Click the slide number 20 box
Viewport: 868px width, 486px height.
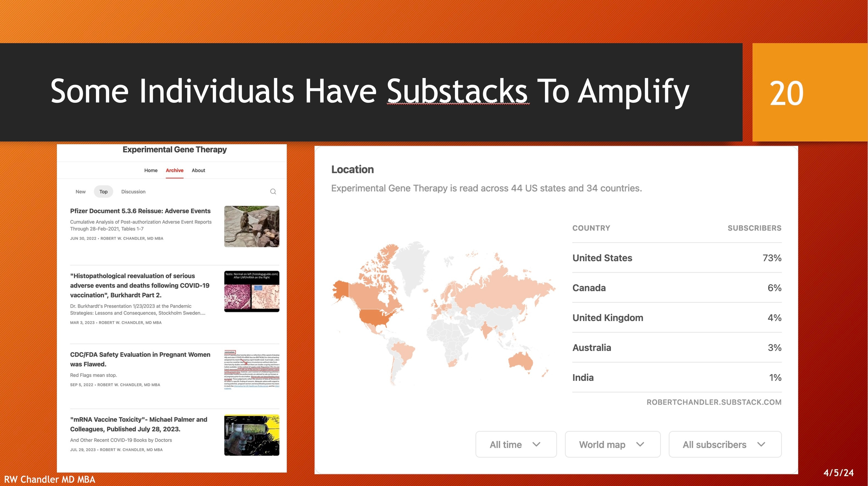(x=810, y=92)
